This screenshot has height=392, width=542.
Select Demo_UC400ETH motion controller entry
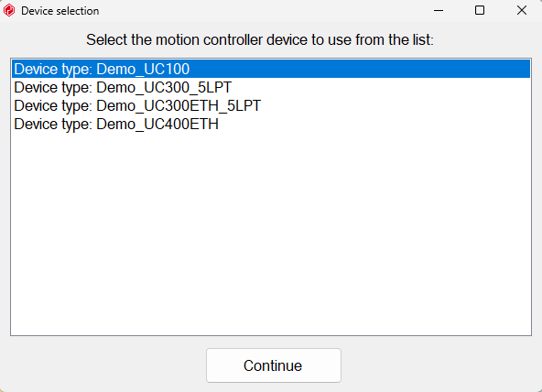point(271,124)
